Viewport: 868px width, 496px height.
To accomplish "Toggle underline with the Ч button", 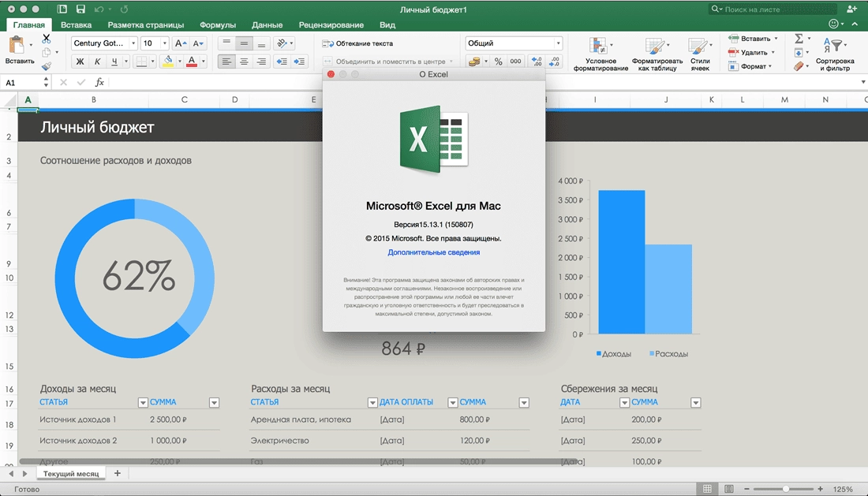I will point(114,62).
